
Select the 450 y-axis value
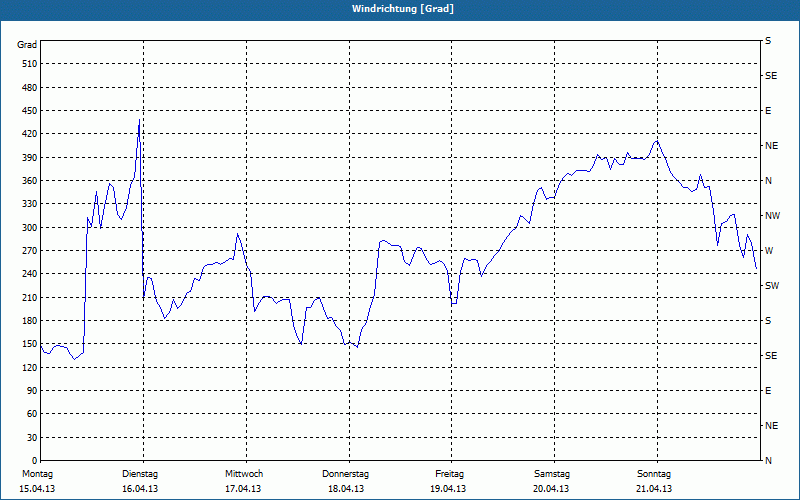[x=30, y=111]
